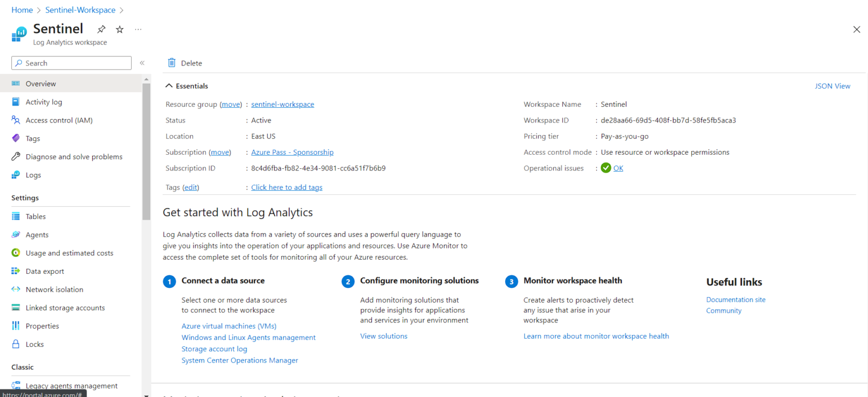The image size is (868, 397).
Task: Mark Sentinel workspace as favorite with star
Action: click(119, 29)
